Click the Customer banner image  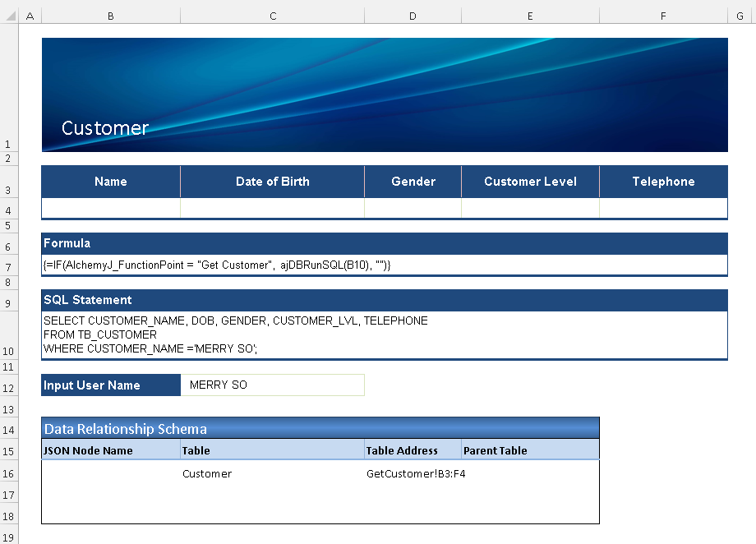384,95
